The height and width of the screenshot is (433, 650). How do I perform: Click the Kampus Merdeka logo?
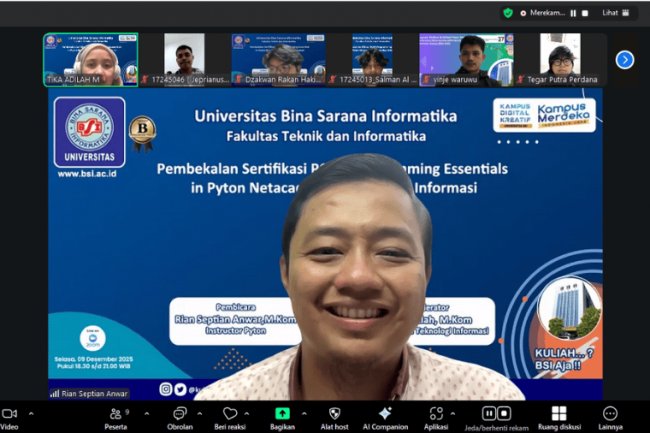pyautogui.click(x=563, y=115)
